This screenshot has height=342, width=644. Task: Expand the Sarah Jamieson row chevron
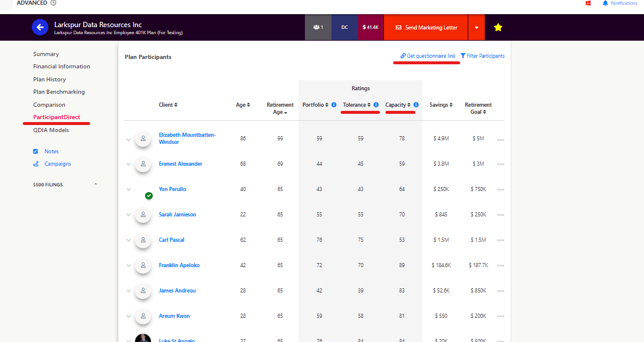click(129, 215)
